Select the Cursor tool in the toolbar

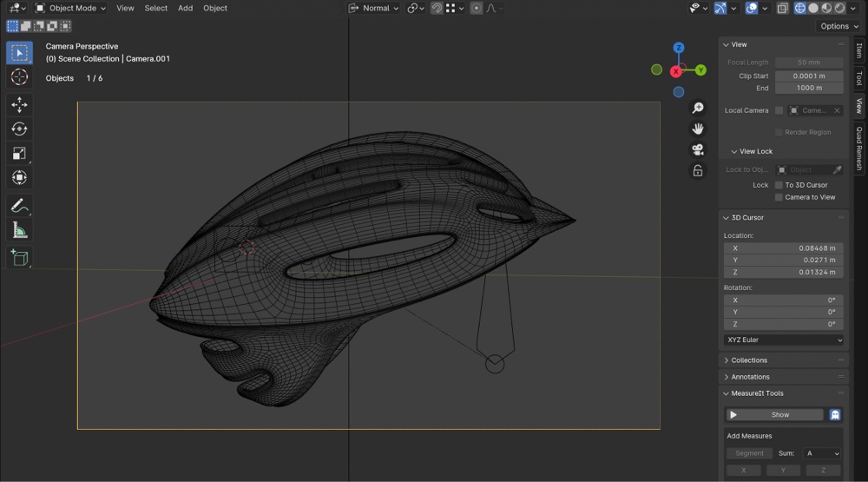point(19,77)
